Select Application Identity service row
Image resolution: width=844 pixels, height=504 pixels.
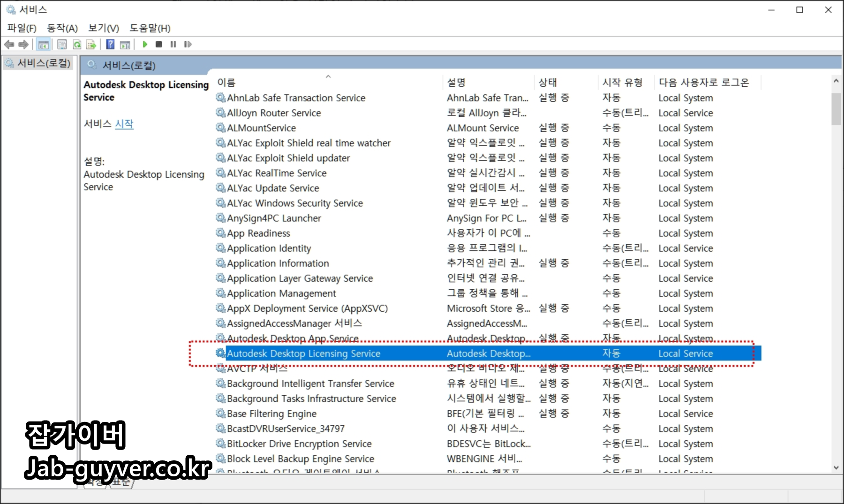click(x=488, y=248)
